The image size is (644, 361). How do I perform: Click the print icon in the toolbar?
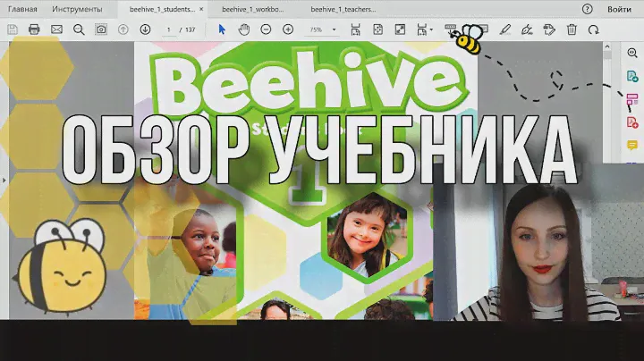point(34,29)
